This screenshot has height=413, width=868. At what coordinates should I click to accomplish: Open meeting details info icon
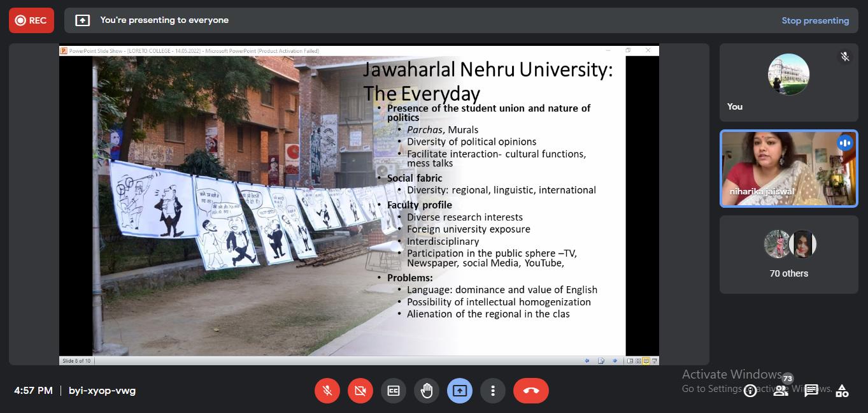click(x=750, y=391)
